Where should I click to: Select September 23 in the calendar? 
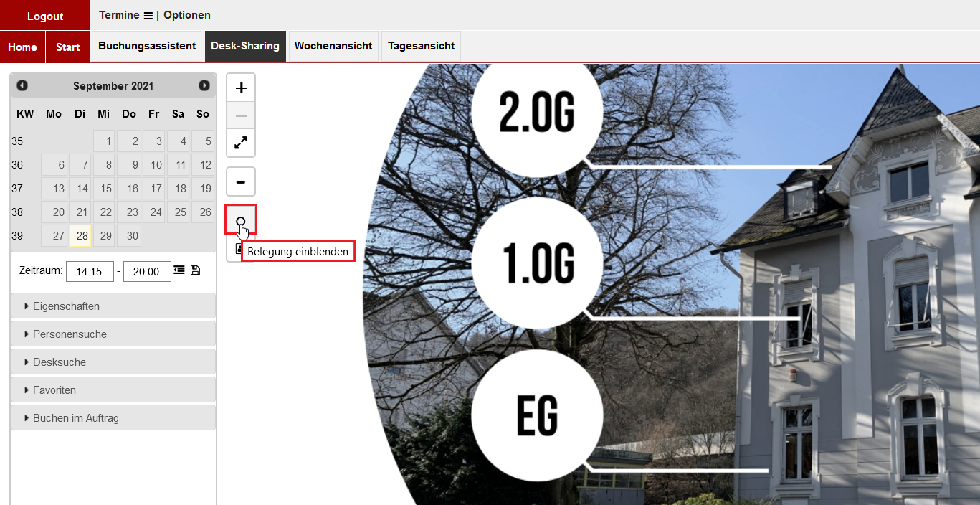pos(128,212)
